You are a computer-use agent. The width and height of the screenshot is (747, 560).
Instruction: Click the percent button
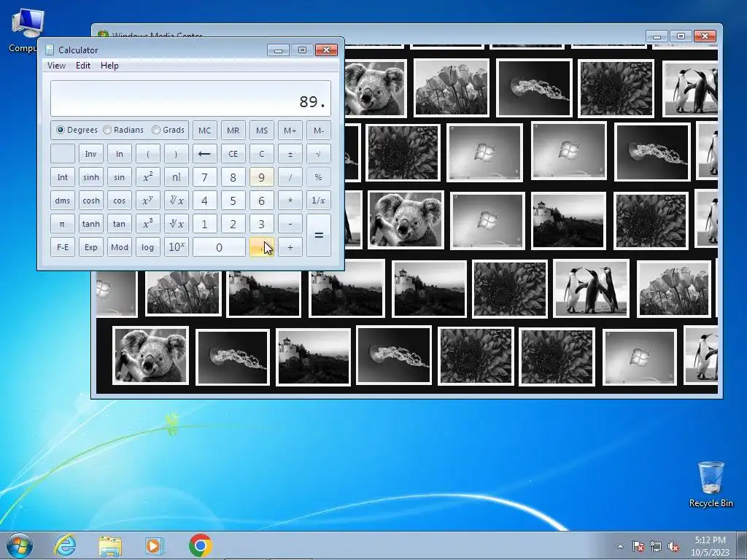tap(318, 177)
